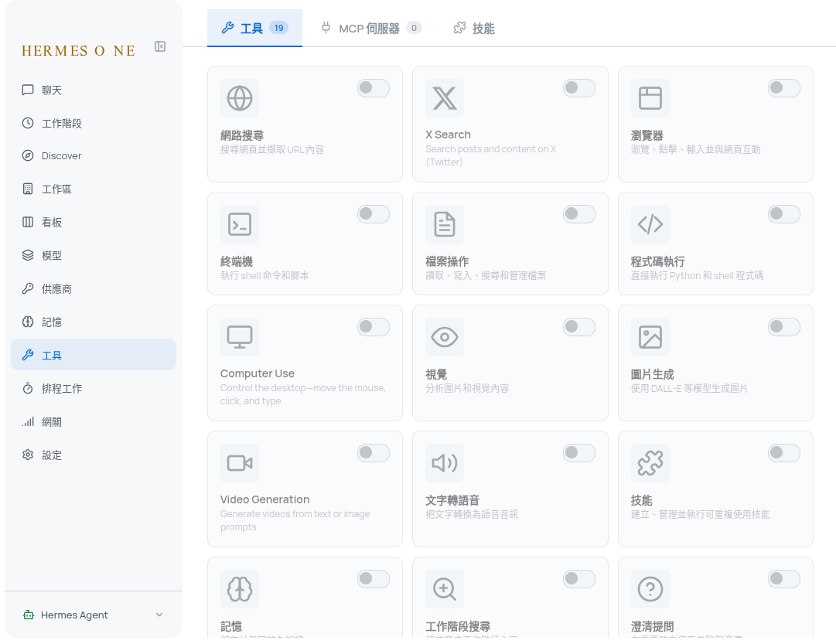Open 排程工作 in the sidebar
Image resolution: width=836 pixels, height=644 pixels.
point(94,388)
